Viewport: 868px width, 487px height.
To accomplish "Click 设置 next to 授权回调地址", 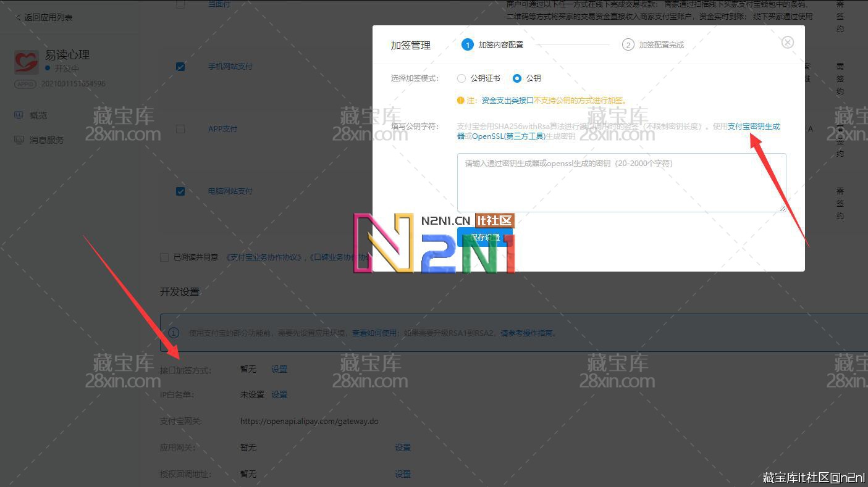I will (x=403, y=474).
